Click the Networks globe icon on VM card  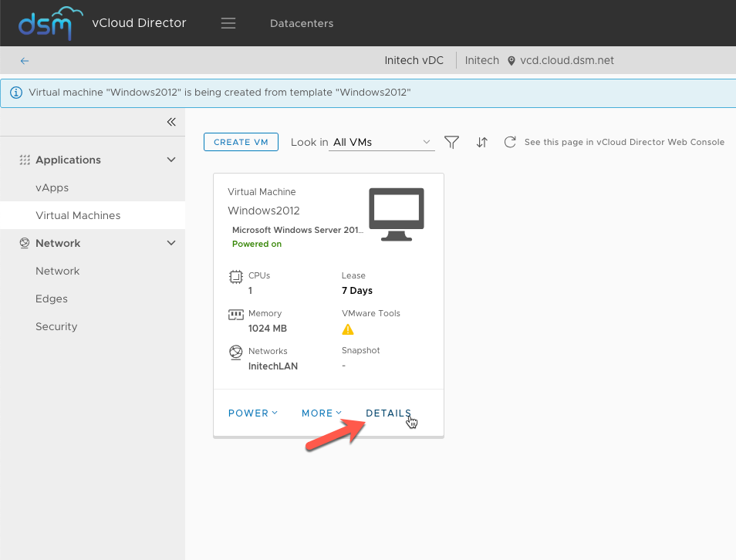click(x=235, y=353)
